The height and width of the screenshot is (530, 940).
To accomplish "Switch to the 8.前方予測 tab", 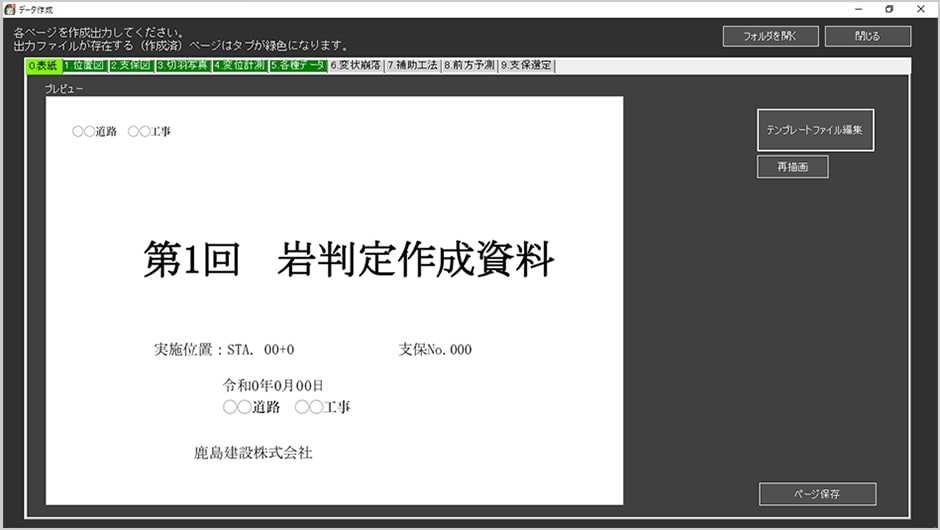I will tap(469, 66).
